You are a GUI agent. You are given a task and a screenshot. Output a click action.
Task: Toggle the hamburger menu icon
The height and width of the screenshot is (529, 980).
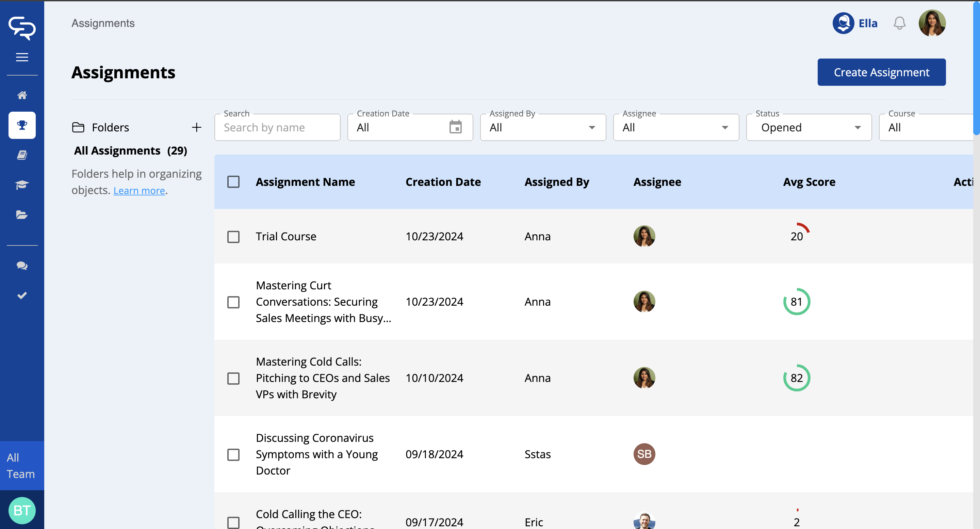(22, 57)
